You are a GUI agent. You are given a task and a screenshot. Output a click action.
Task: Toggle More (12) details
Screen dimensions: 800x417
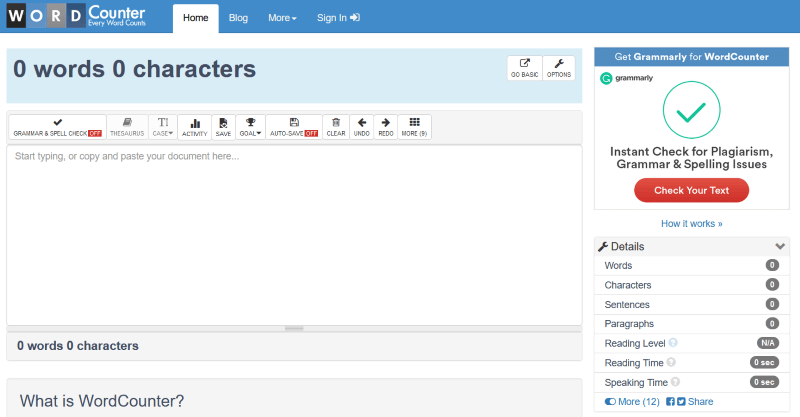[x=632, y=402]
